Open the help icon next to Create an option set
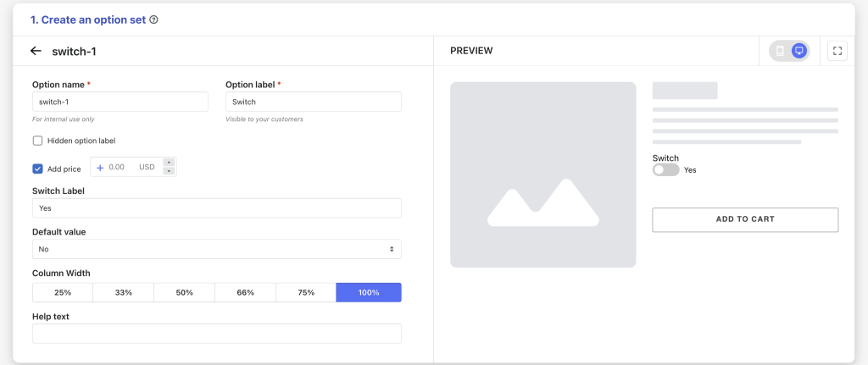This screenshot has width=868, height=365. tap(154, 20)
